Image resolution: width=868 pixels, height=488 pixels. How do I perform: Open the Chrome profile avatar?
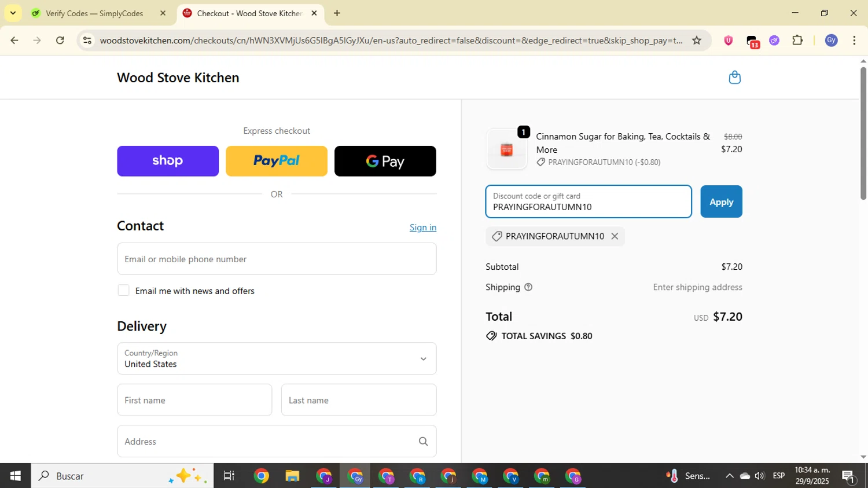point(832,41)
